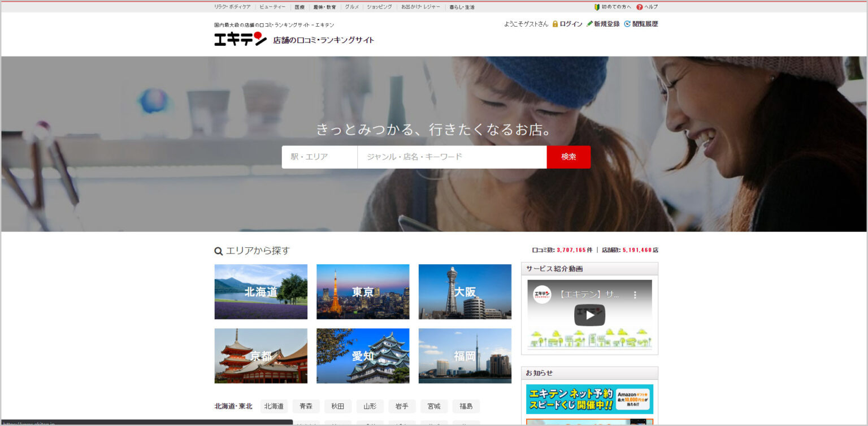Select the ショッピング top menu item
Viewport: 868px width, 426px height.
pyautogui.click(x=379, y=7)
